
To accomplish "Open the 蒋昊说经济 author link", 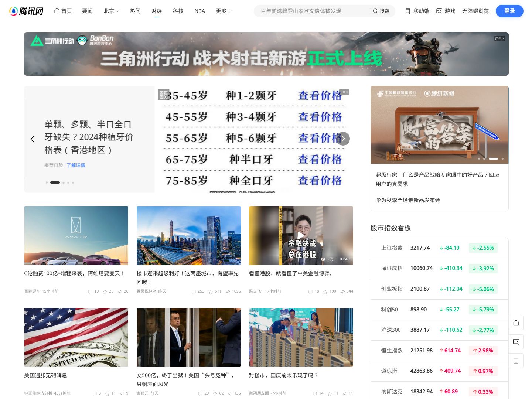I will [146, 291].
